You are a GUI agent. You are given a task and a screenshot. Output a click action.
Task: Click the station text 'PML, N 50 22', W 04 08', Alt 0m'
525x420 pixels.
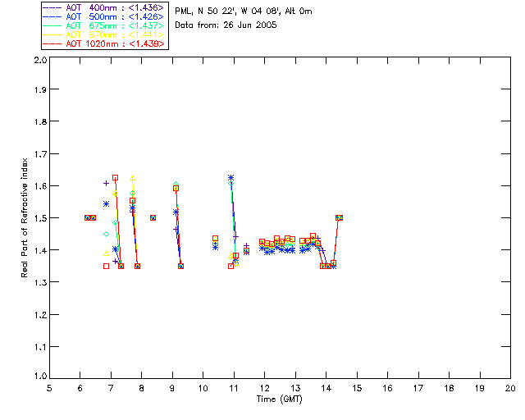point(244,11)
